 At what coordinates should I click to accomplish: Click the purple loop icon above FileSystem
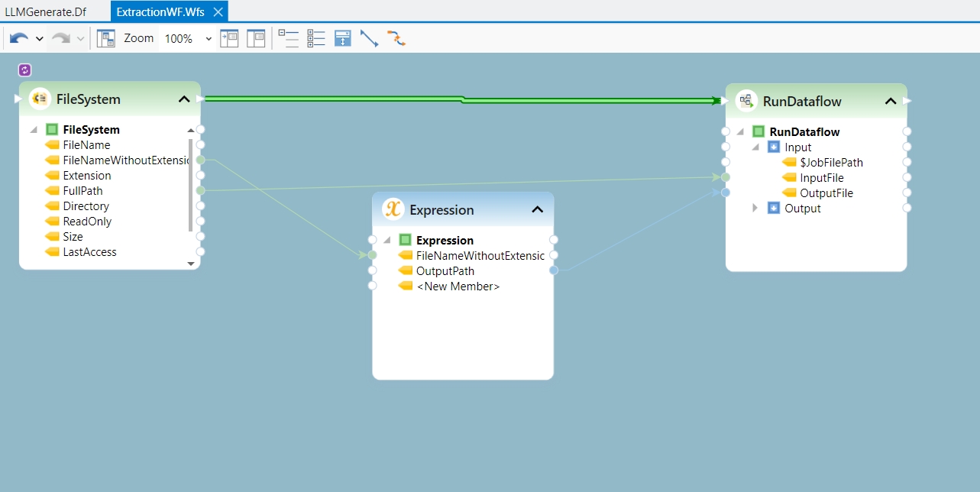[24, 70]
